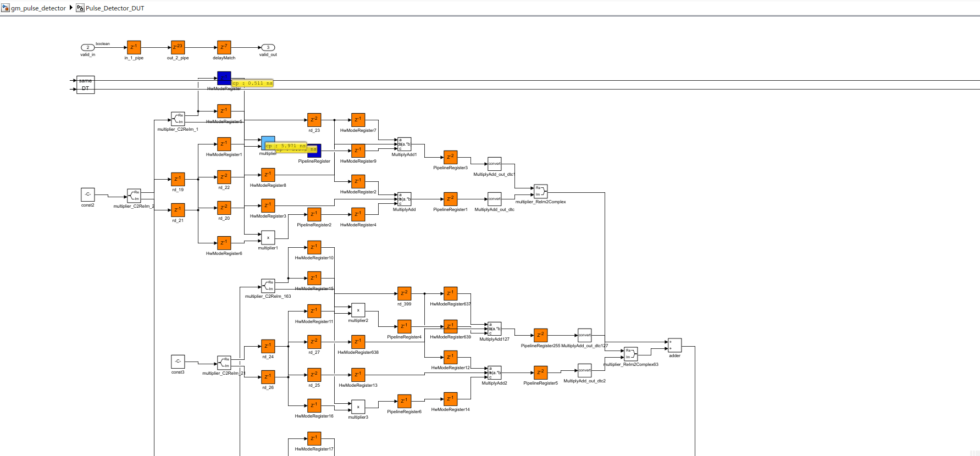980x456 pixels.
Task: Click the cp : 0.511 ns annotation
Action: 252,83
